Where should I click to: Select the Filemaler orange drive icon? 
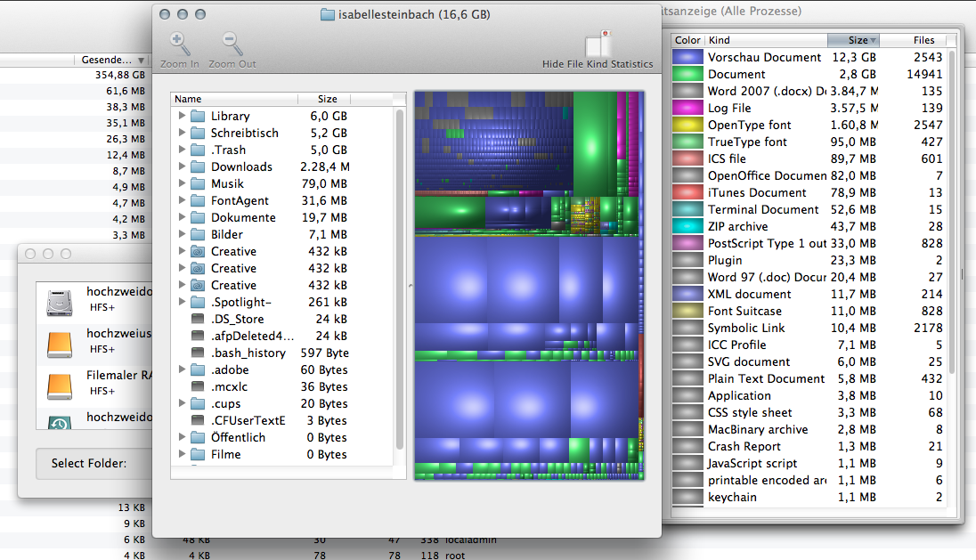59,384
